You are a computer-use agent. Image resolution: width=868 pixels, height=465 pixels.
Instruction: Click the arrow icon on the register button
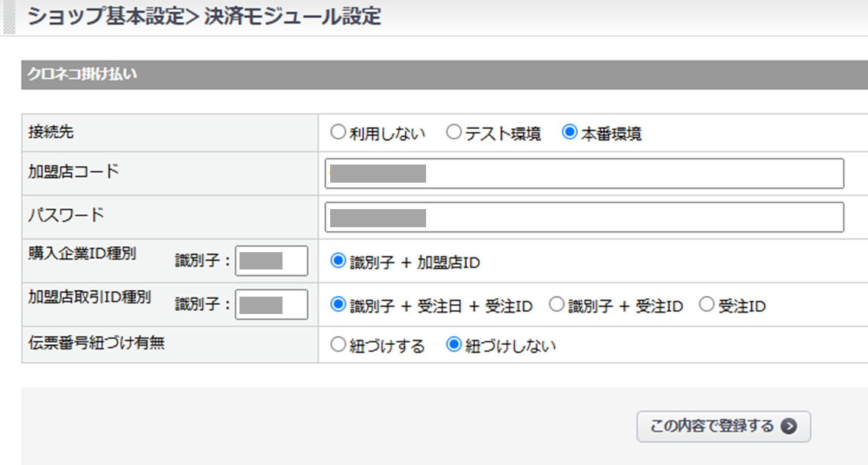click(789, 427)
